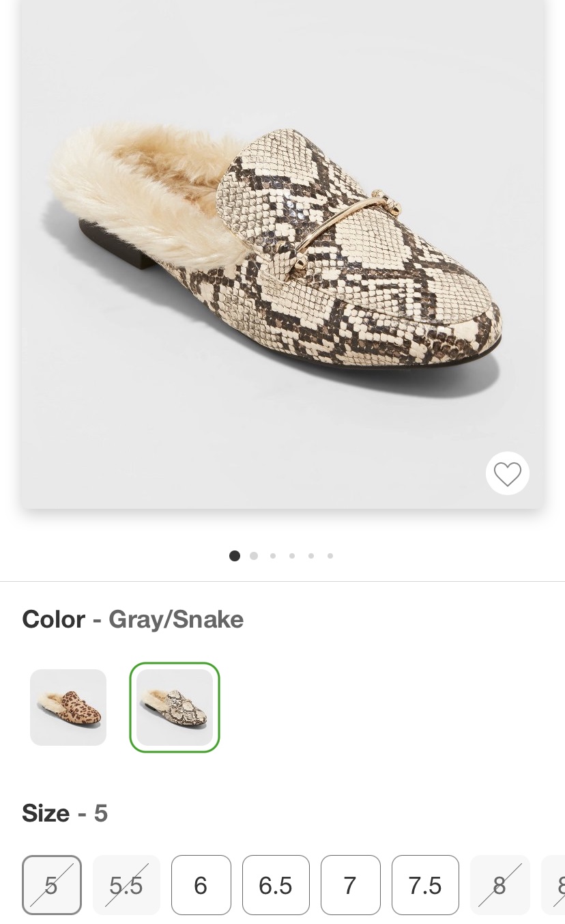Tap the crossed-out size 5.5 option
The width and height of the screenshot is (565, 924).
[126, 885]
